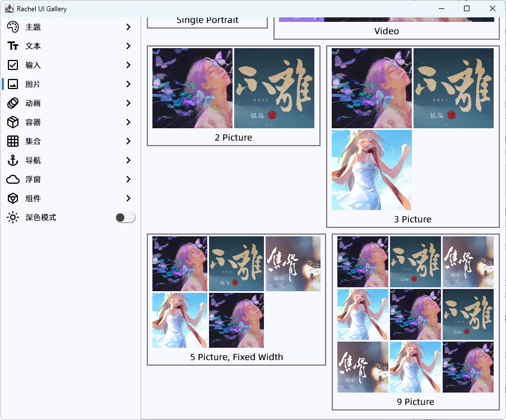Click the rings icon beside 动画
Image resolution: width=506 pixels, height=420 pixels.
(x=13, y=103)
